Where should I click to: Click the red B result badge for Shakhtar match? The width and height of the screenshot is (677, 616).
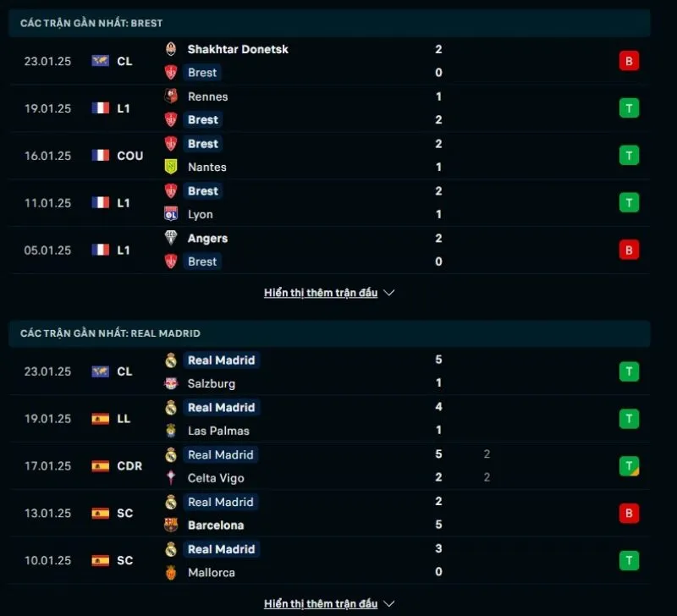click(x=628, y=61)
